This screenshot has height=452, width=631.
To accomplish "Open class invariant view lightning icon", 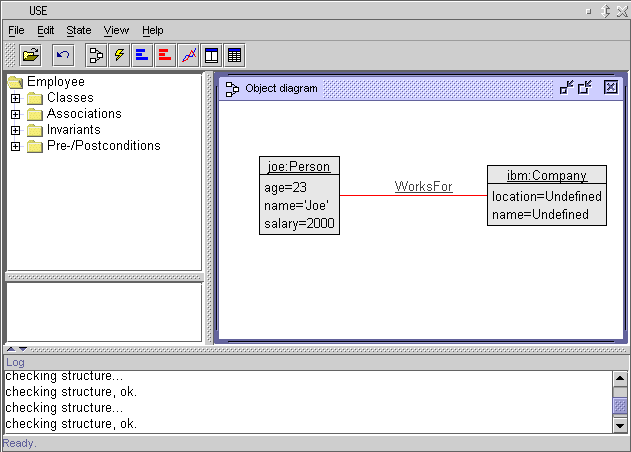I will point(119,55).
